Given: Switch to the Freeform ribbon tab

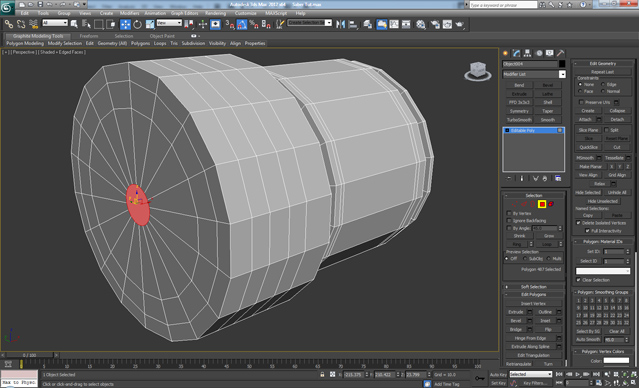Looking at the screenshot, I should pos(89,36).
